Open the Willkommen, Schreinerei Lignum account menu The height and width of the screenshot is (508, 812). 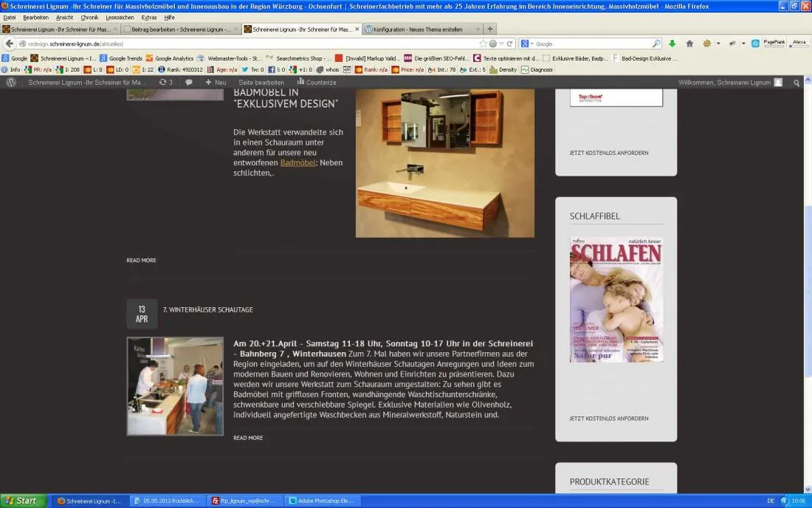coord(730,83)
